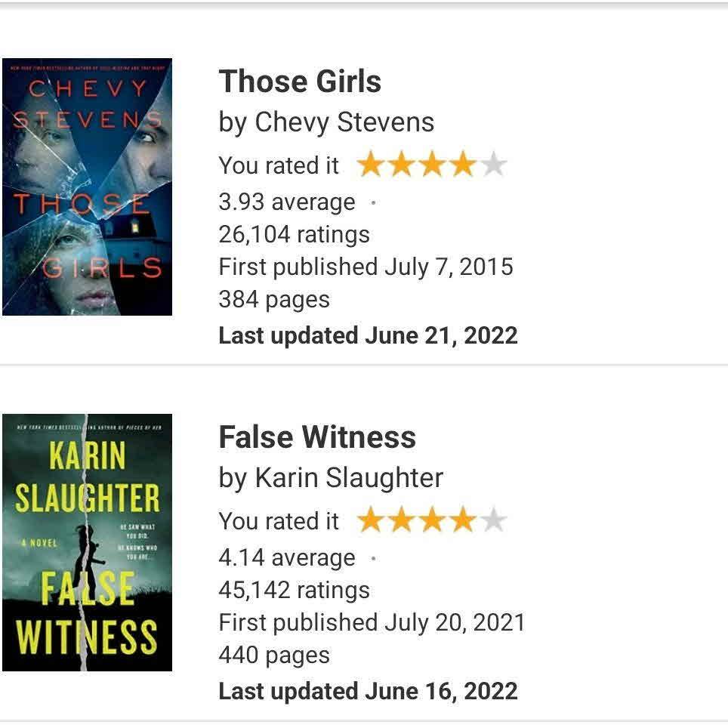Rate Those Girls one star

coord(371,165)
